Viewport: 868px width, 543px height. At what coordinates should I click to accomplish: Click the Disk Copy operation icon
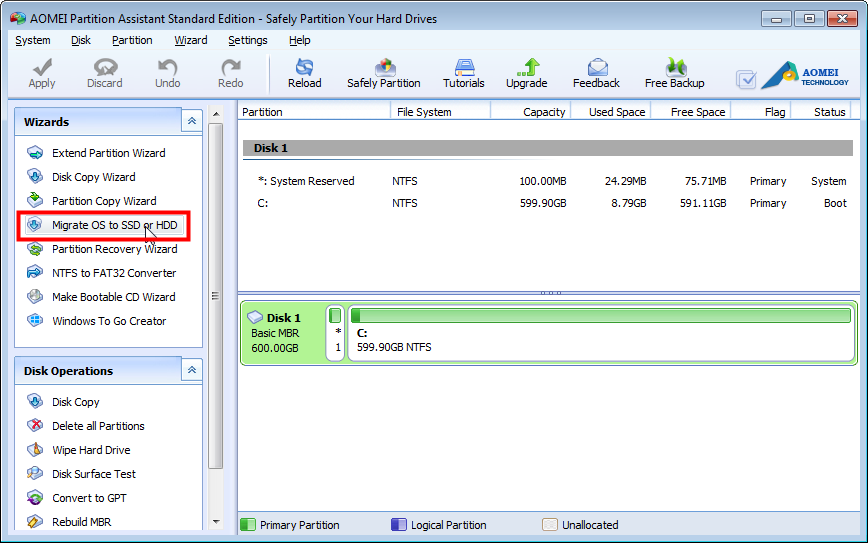tap(35, 401)
